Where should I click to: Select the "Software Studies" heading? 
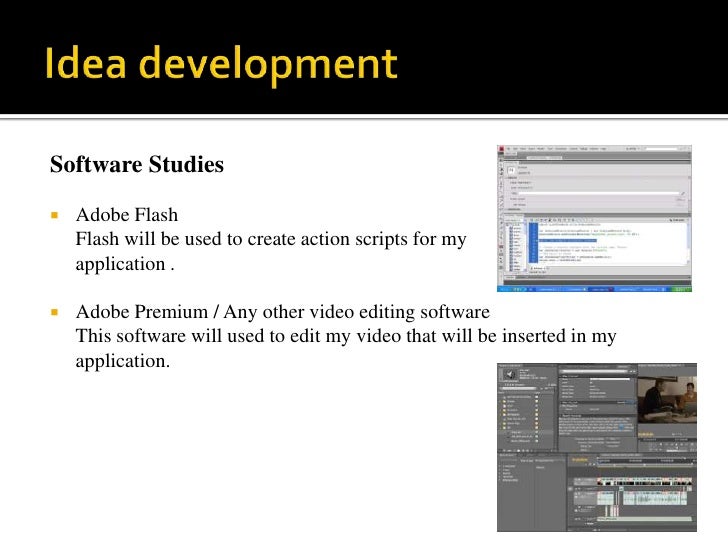137,164
